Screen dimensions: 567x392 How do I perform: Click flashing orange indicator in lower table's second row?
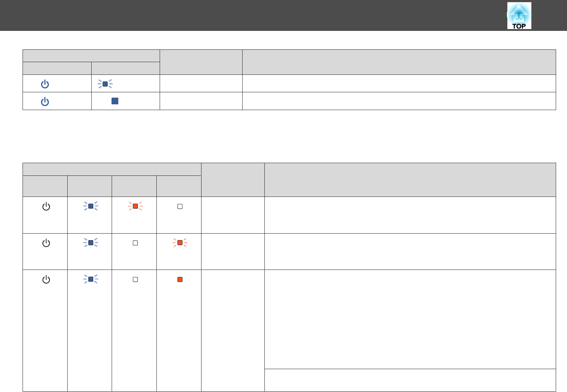point(180,243)
